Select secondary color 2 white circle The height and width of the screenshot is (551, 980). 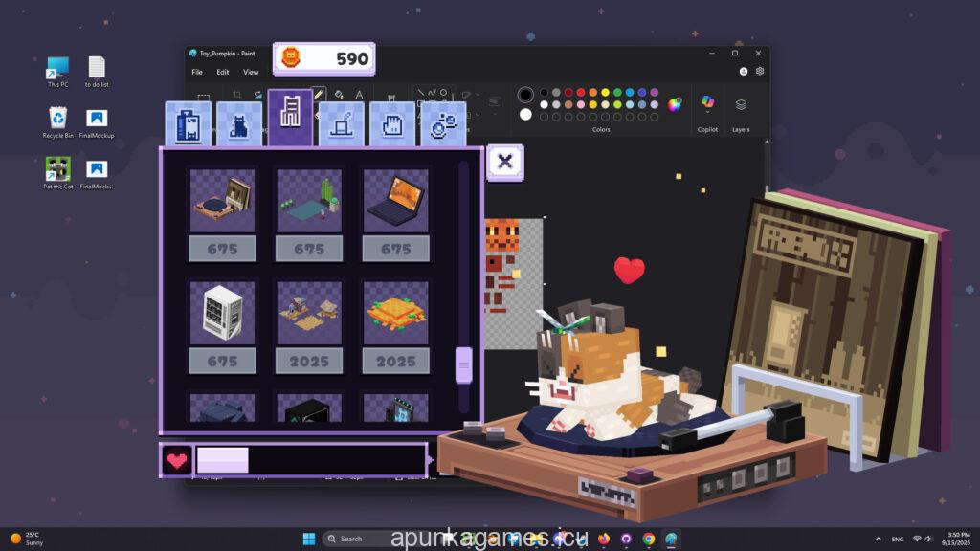point(525,115)
